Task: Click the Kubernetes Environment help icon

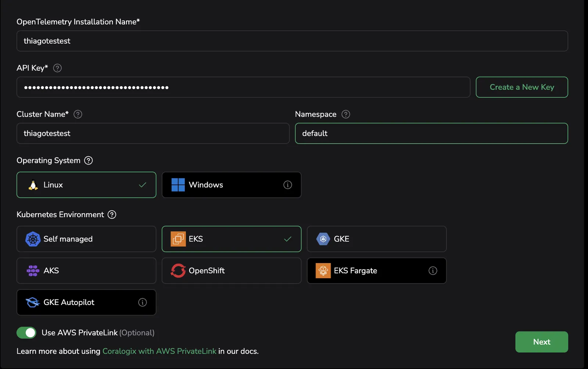Action: pyautogui.click(x=112, y=214)
